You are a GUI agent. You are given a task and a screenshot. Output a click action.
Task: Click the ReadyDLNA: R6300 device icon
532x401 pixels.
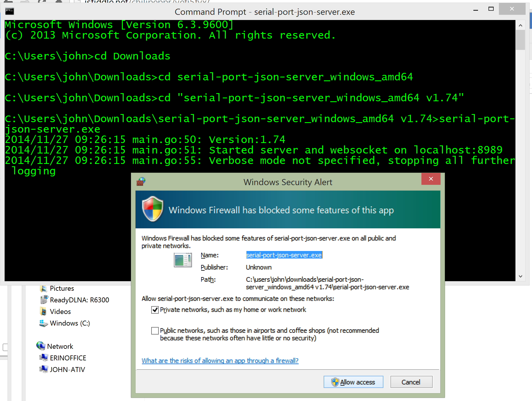coord(44,300)
